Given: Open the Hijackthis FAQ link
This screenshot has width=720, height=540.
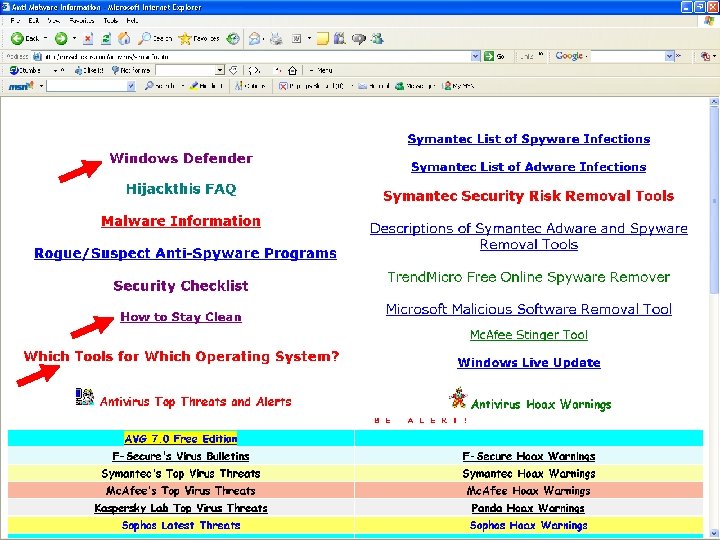Looking at the screenshot, I should (181, 189).
